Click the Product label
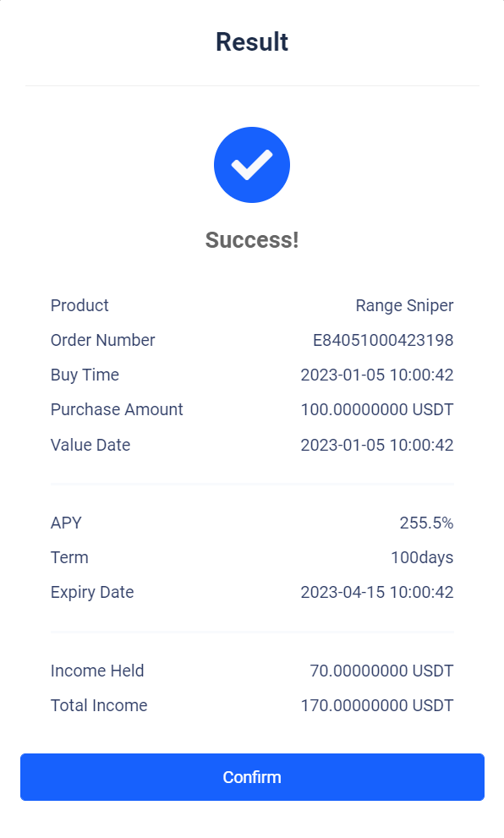This screenshot has width=504, height=838. pyautogui.click(x=79, y=305)
